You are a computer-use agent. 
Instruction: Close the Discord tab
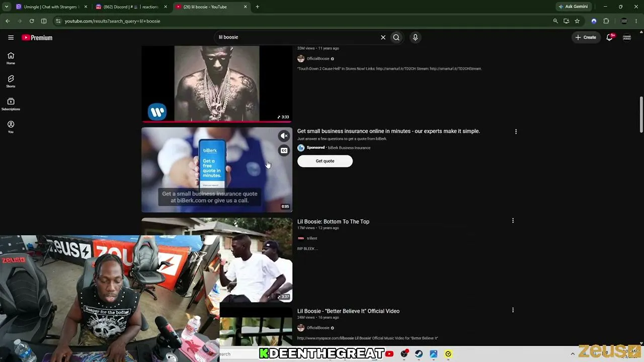coord(166,7)
